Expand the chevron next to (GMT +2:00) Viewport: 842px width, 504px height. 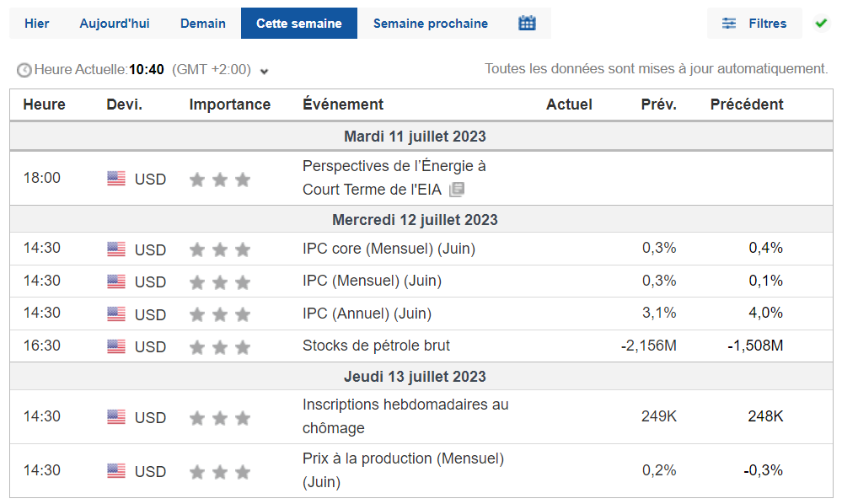pos(264,72)
